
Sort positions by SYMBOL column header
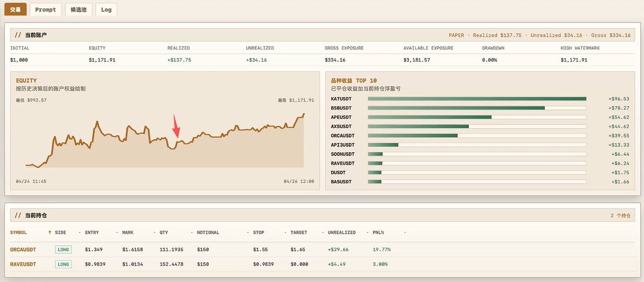click(19, 233)
